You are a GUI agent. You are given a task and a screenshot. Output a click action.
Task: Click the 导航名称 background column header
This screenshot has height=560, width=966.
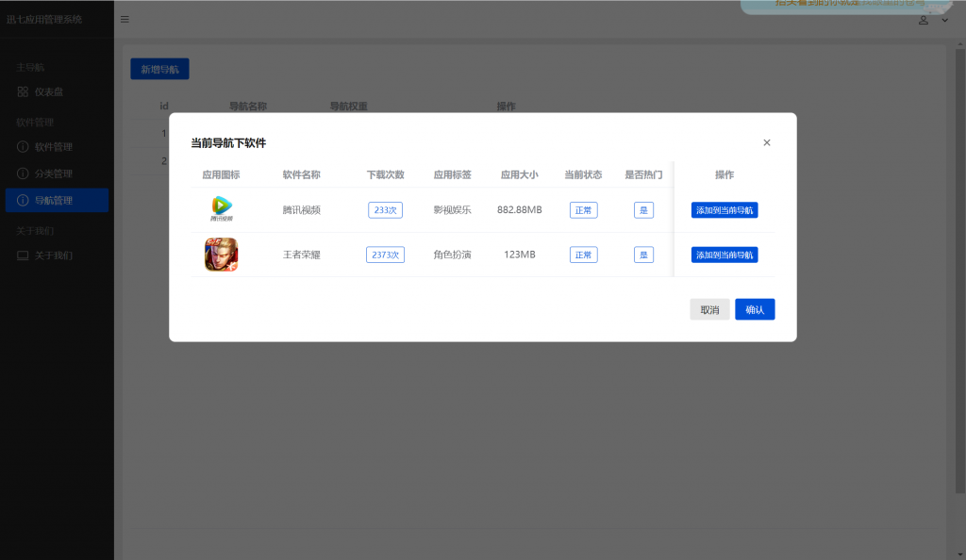248,106
